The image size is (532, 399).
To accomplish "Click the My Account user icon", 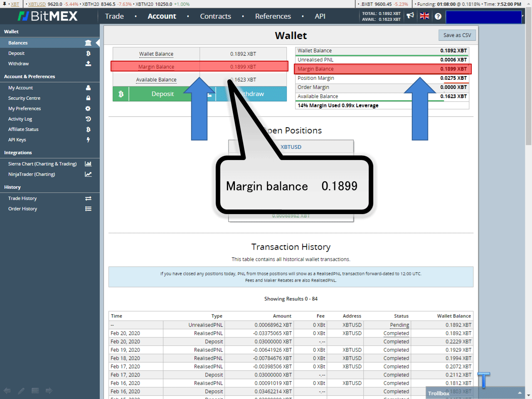I will [88, 88].
